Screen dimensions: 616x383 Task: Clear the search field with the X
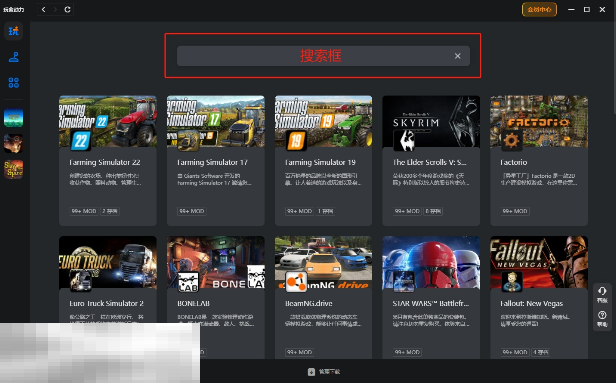[x=458, y=56]
